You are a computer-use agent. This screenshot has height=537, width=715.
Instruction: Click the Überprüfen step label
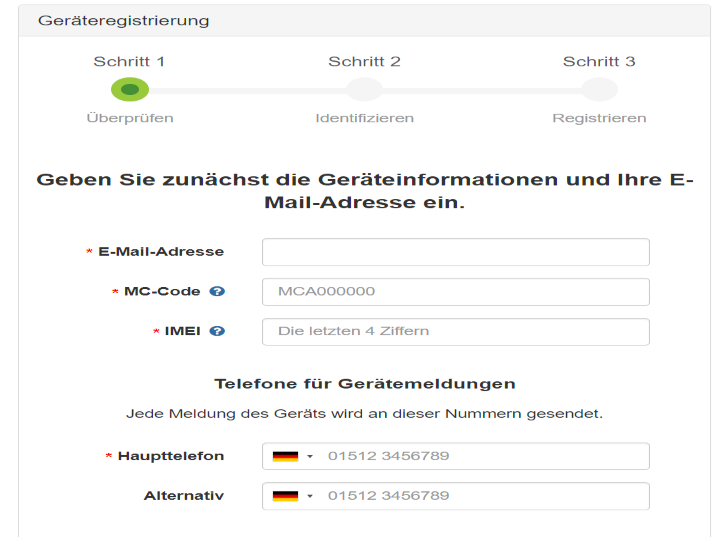tap(130, 118)
